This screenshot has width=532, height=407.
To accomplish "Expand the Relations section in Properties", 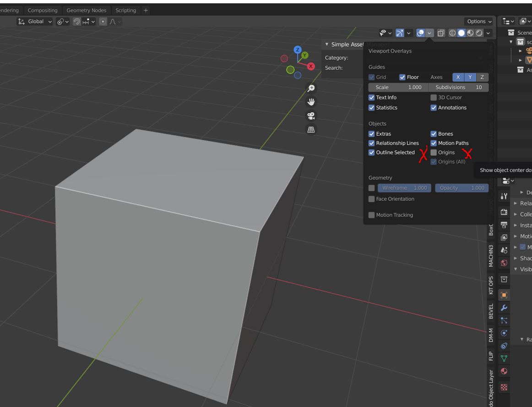I will coord(523,203).
